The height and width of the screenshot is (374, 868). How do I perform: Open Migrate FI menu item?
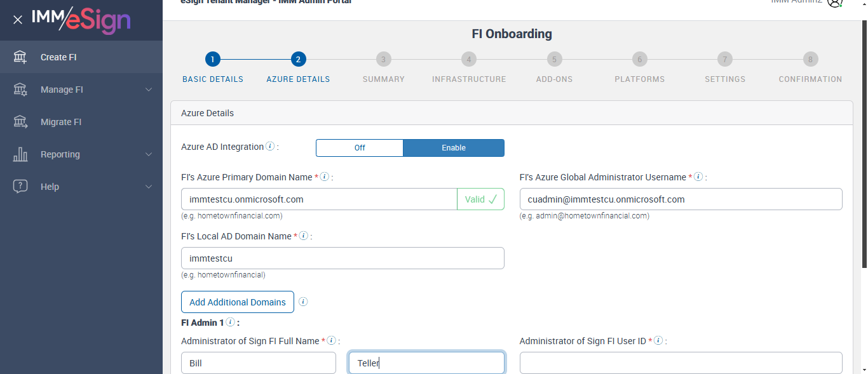[x=81, y=122]
